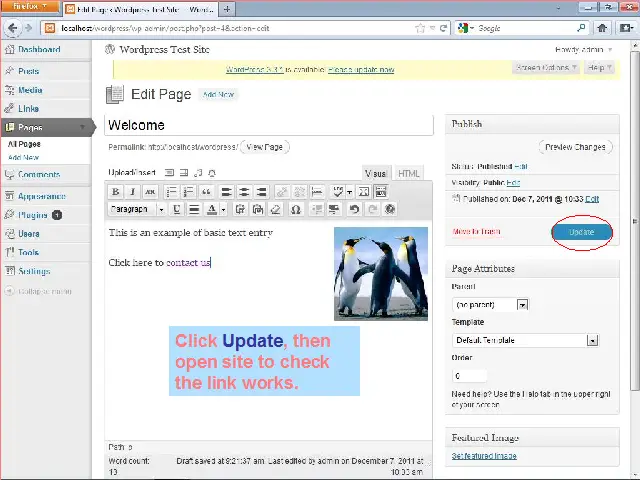The height and width of the screenshot is (480, 640).
Task: Click the Welcome page title field
Action: tap(269, 125)
